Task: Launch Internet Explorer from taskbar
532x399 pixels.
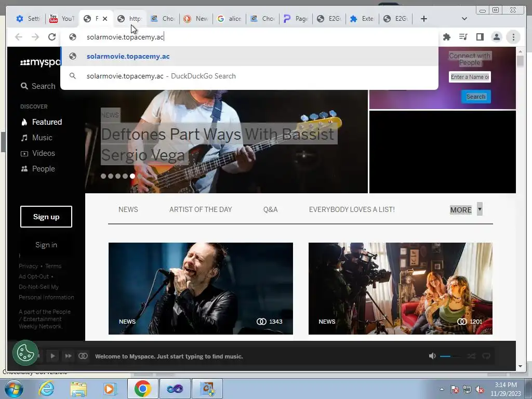Action: 46,389
